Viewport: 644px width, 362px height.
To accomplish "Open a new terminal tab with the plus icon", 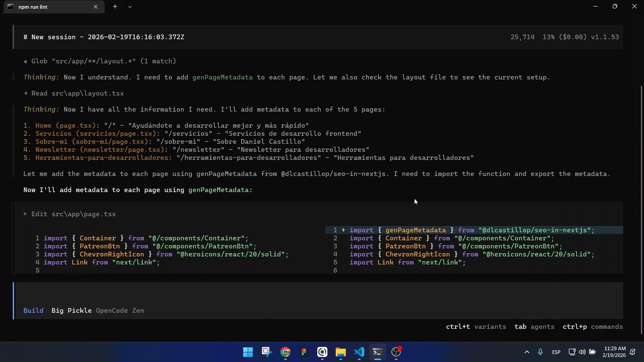I will click(x=115, y=6).
